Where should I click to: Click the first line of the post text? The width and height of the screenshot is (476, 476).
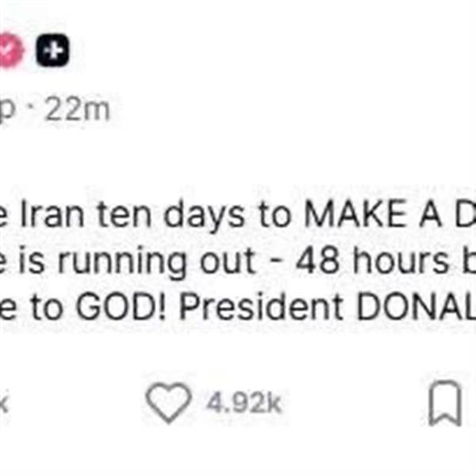pos(238,215)
